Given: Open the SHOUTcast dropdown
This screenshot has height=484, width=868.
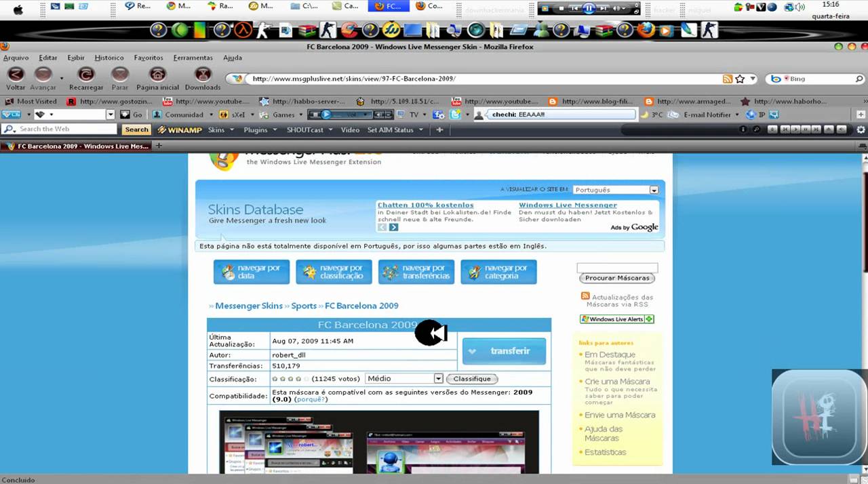Looking at the screenshot, I should [x=309, y=129].
